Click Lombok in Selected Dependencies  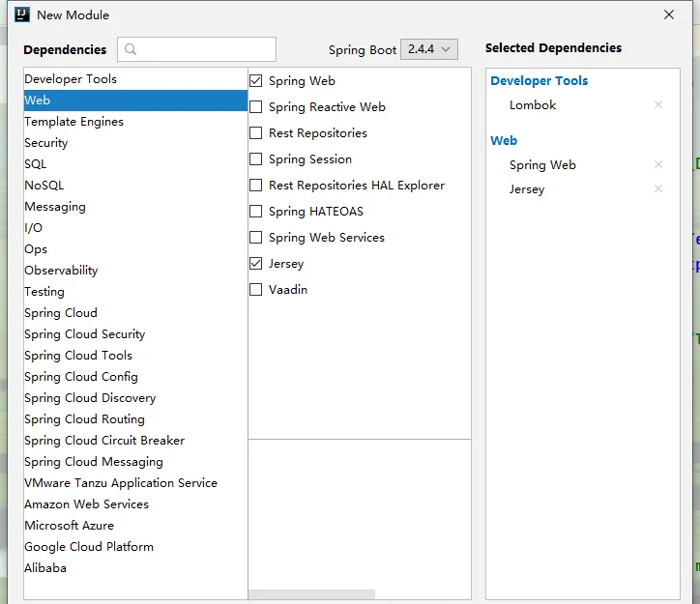(x=533, y=105)
